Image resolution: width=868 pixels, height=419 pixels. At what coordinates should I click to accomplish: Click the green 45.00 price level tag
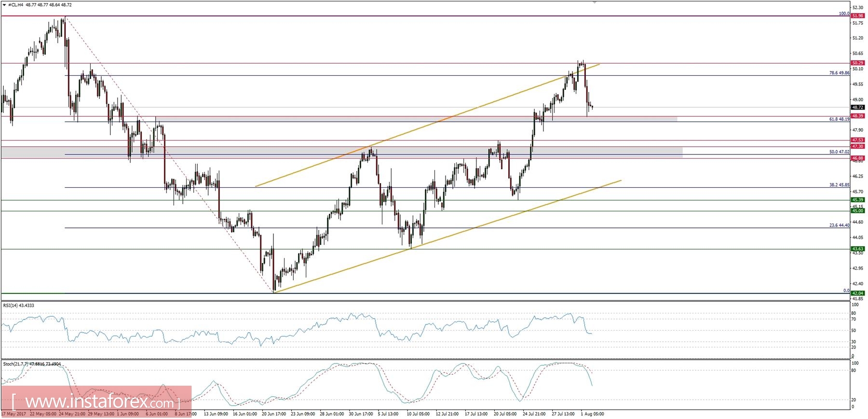(858, 210)
